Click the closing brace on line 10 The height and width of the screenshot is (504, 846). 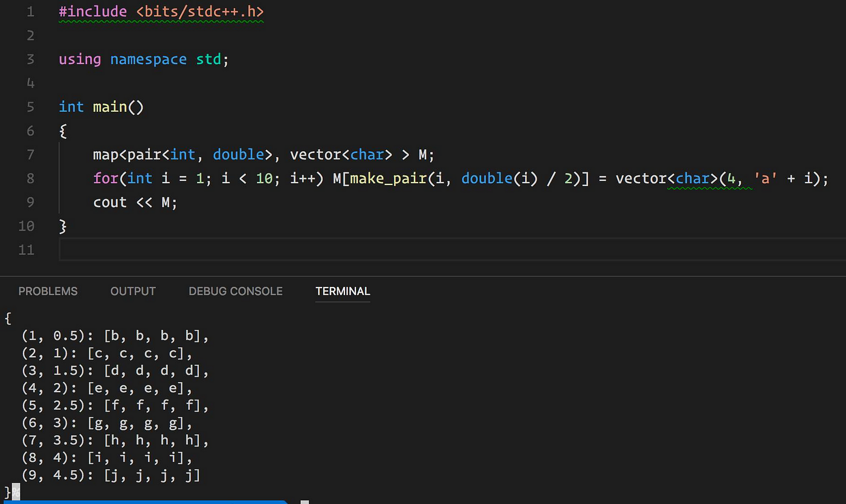[x=63, y=226]
